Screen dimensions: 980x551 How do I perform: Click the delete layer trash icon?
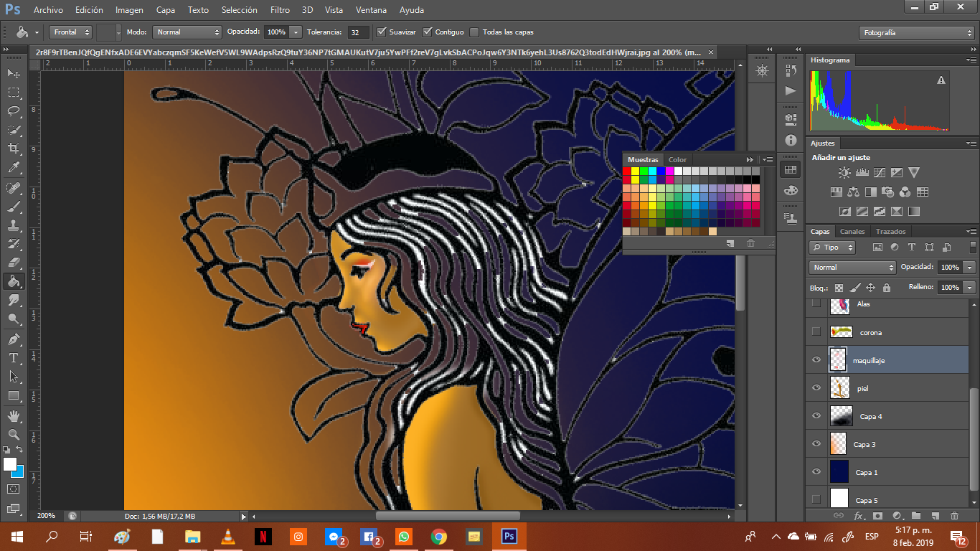954,515
